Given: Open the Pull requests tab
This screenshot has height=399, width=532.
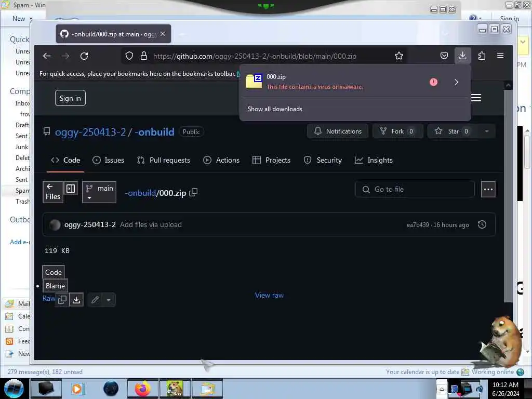Looking at the screenshot, I should tap(164, 160).
